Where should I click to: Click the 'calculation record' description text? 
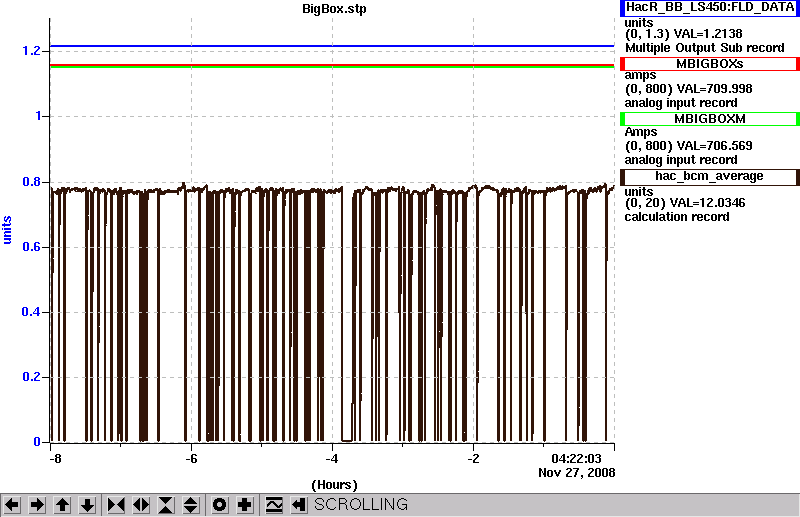tap(677, 217)
